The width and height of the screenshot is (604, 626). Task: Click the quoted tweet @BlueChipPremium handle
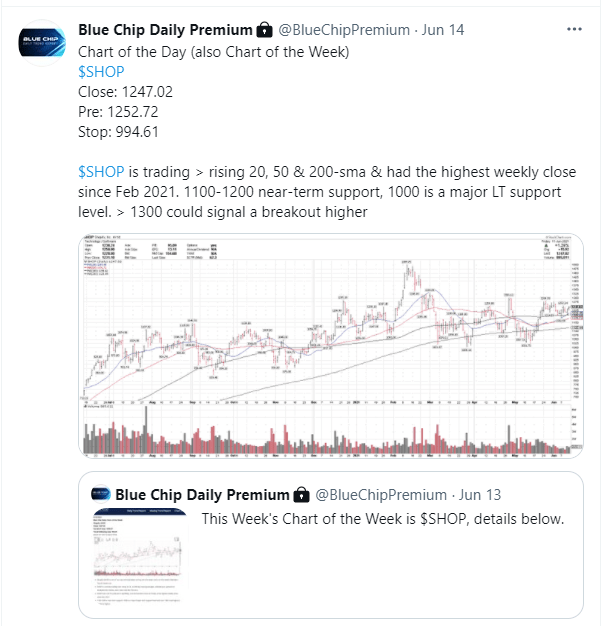381,495
